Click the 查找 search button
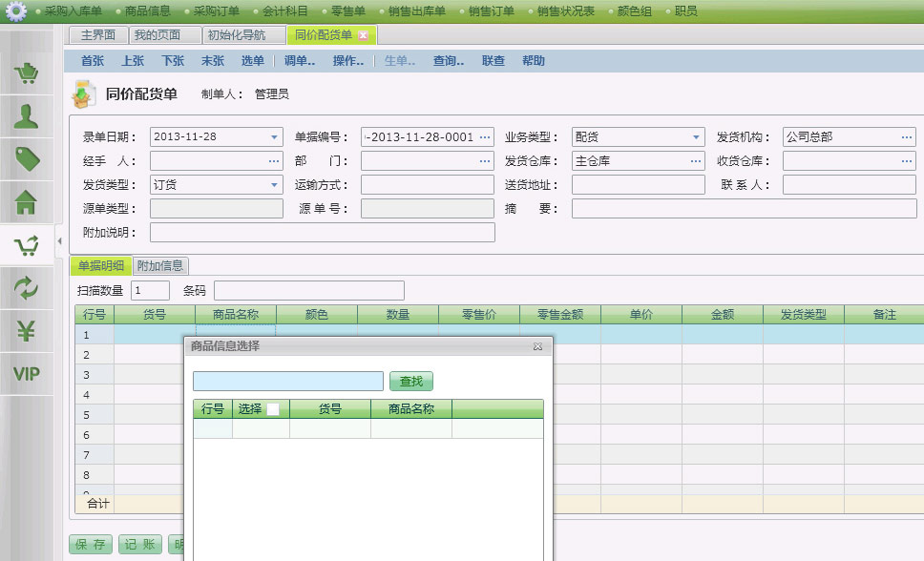 (x=410, y=382)
